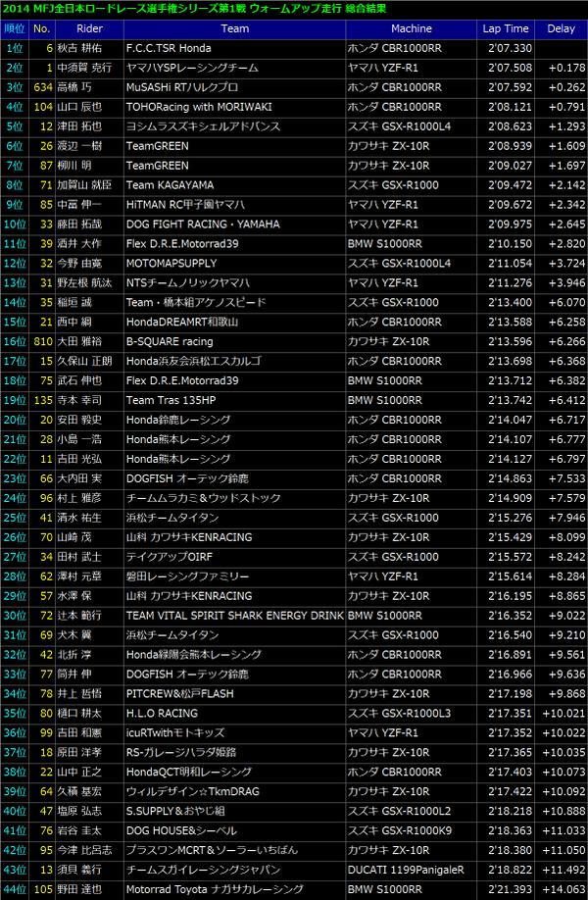Viewport: 588px width, 900px height.
Task: Click the 順位 column header
Action: (13, 28)
